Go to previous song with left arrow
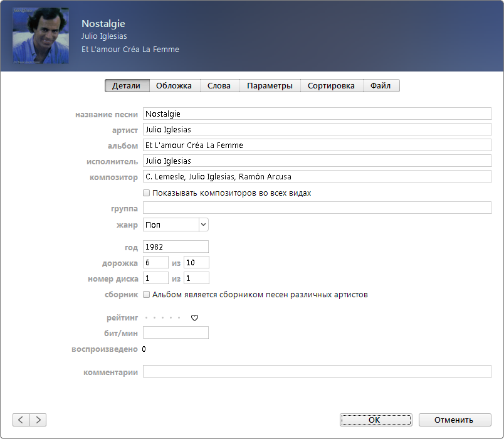The height and width of the screenshot is (439, 504). tap(21, 420)
